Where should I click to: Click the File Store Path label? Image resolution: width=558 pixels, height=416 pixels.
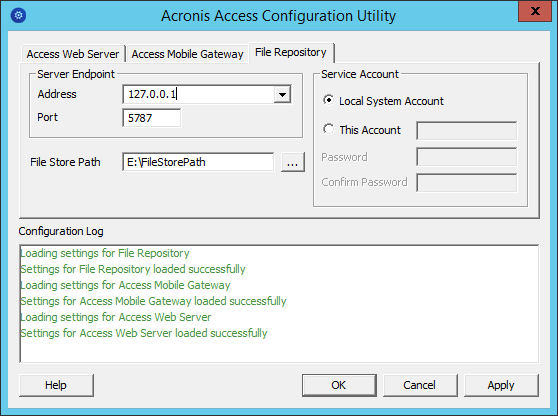[x=65, y=162]
